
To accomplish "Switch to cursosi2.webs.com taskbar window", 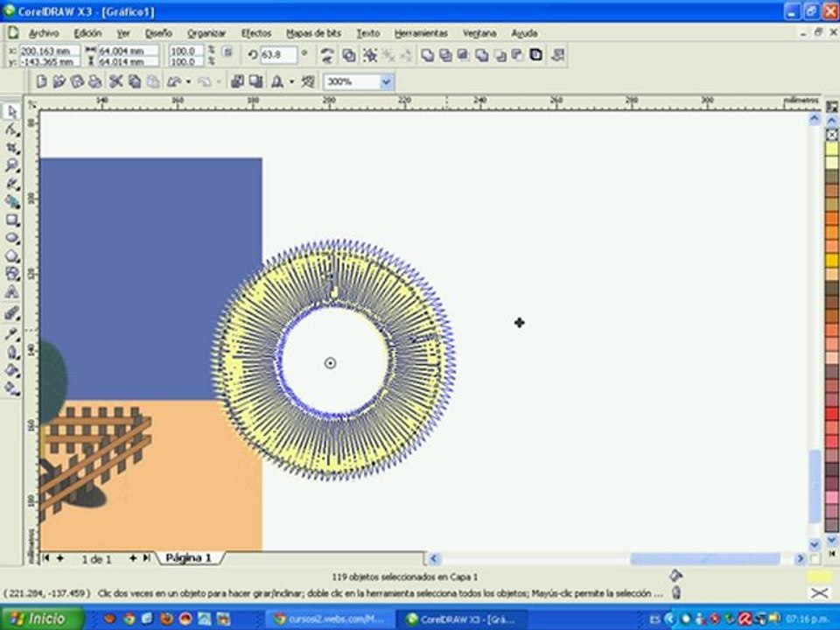I will 329,619.
